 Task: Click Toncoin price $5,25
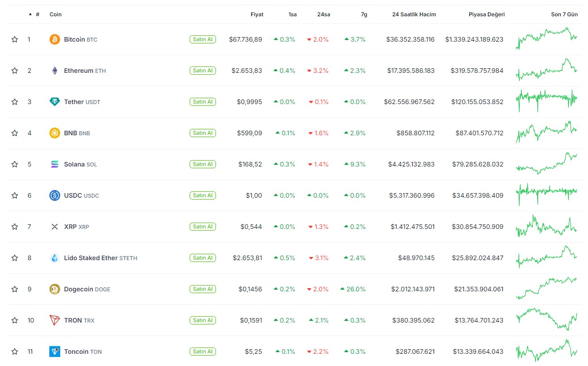(253, 352)
